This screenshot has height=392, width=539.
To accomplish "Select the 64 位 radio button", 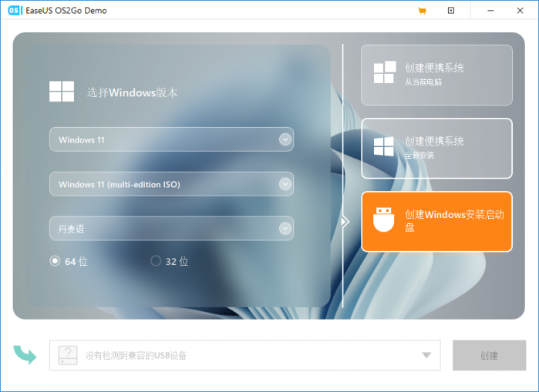I will (x=55, y=261).
